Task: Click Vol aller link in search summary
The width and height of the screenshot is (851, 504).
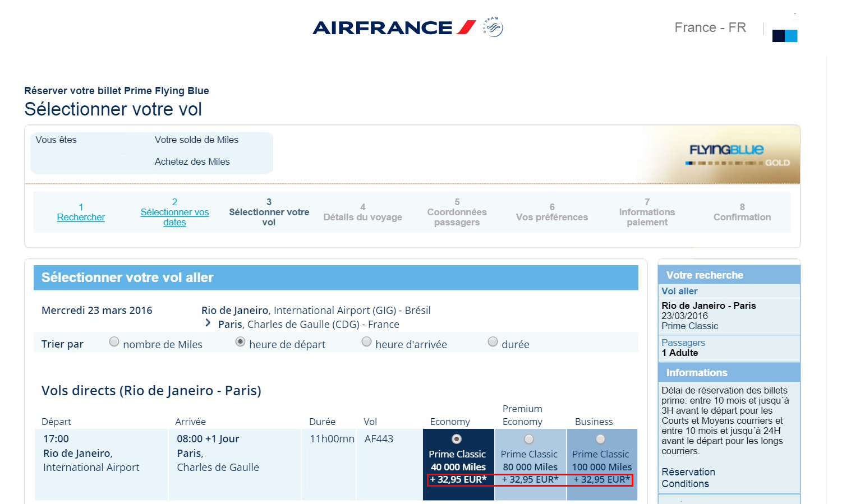Action: click(x=679, y=291)
